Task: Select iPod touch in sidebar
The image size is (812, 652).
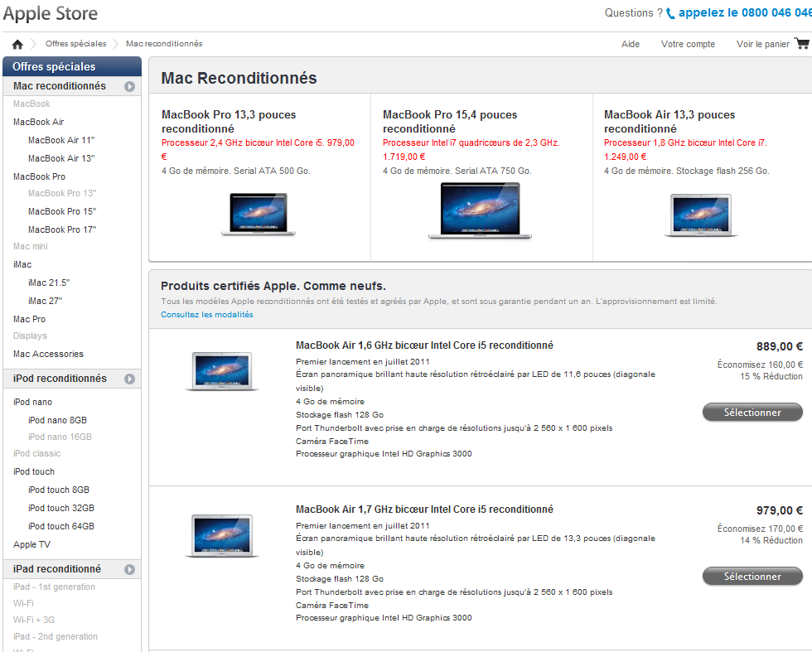Action: click(34, 471)
